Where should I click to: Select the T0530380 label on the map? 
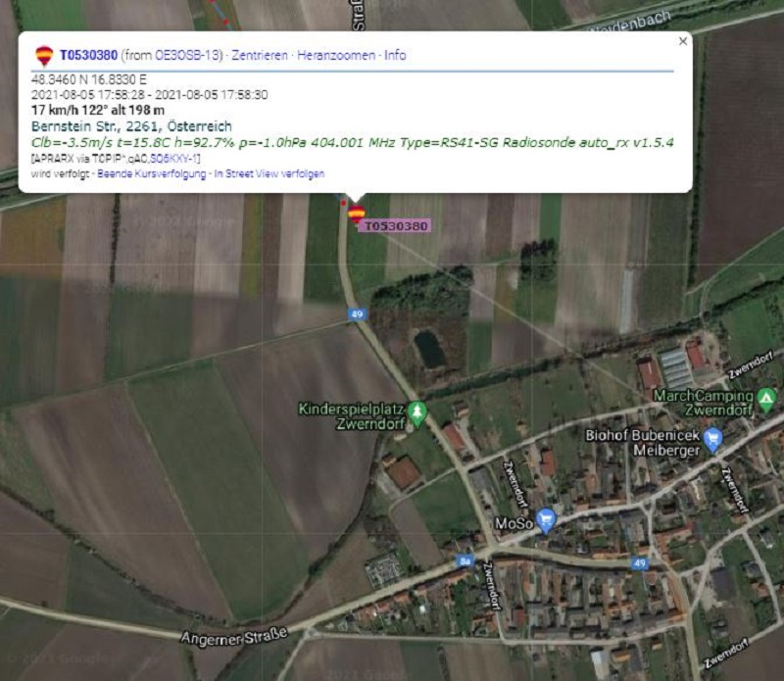[x=396, y=226]
